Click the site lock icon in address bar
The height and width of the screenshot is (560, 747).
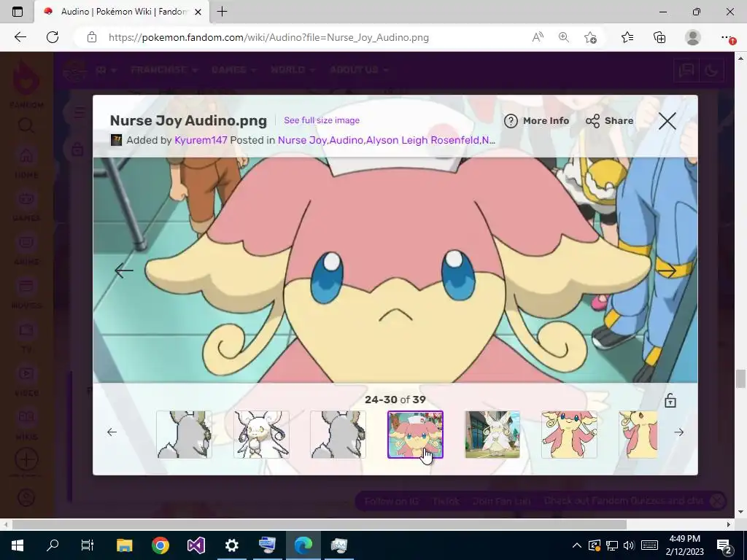pos(92,37)
